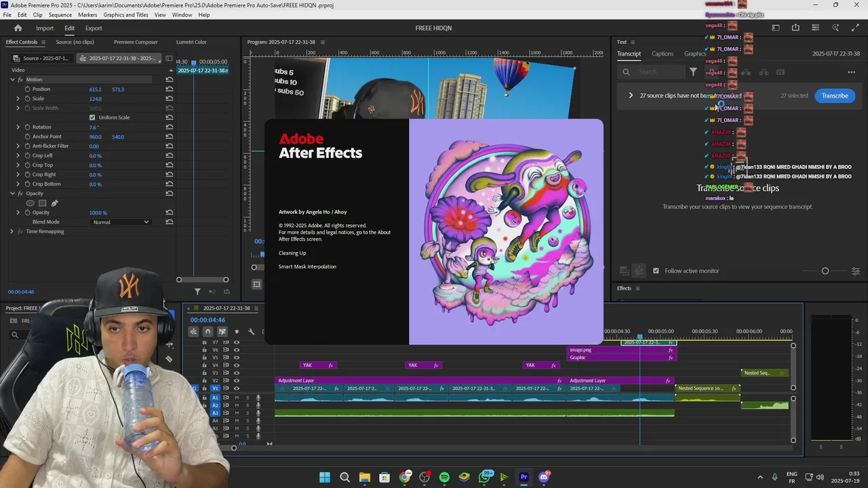Toggle sync lock for track V4
868x488 pixels.
pyautogui.click(x=226, y=365)
